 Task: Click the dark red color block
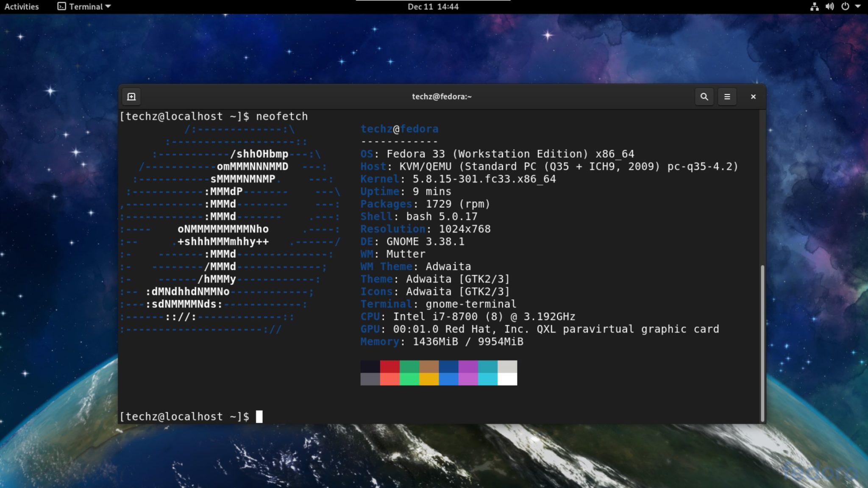point(389,366)
